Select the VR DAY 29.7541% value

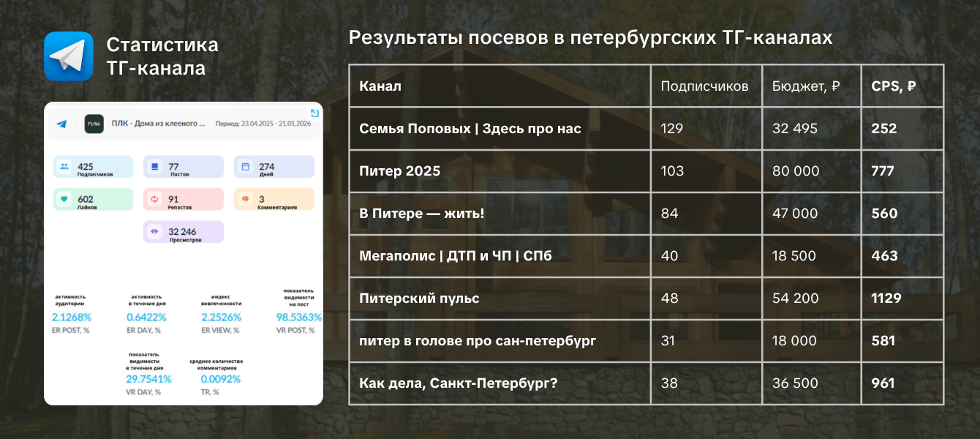148,379
